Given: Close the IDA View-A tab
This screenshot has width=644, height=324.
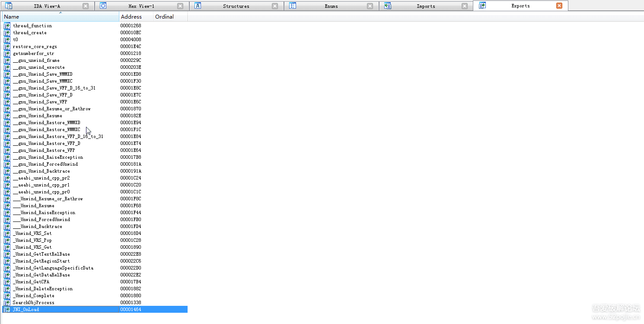Looking at the screenshot, I should (x=86, y=6).
